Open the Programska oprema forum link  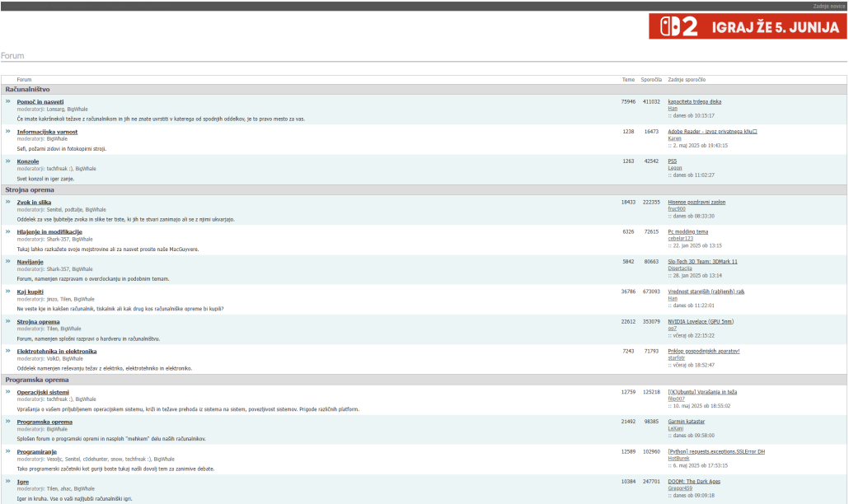pyautogui.click(x=45, y=422)
